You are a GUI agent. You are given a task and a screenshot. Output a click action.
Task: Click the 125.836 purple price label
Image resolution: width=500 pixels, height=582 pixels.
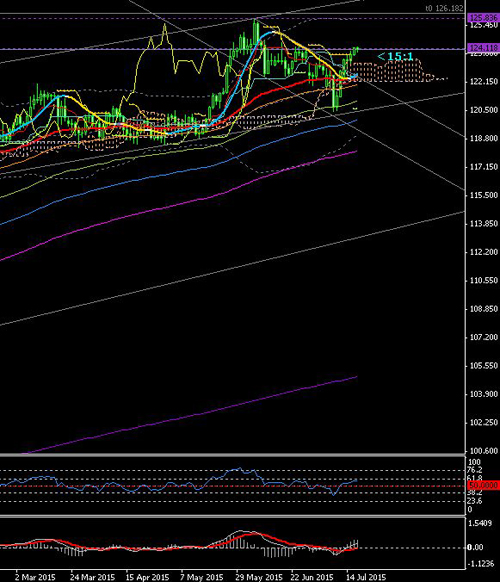(x=484, y=17)
